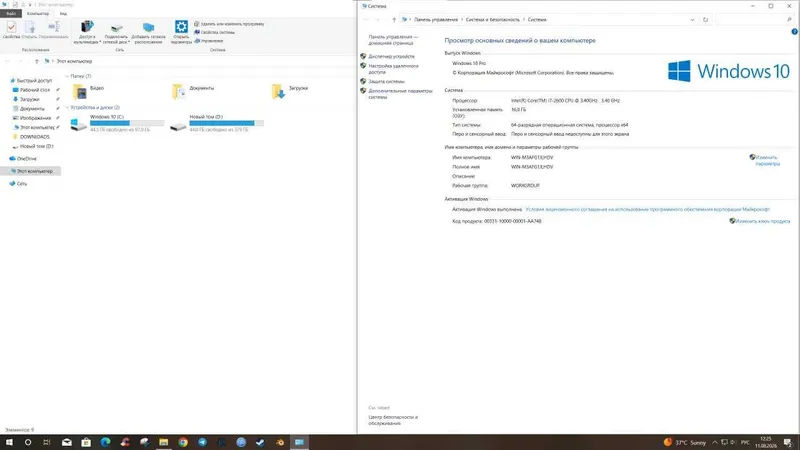Open Файл tab in Explorer
The height and width of the screenshot is (450, 800).
point(11,13)
